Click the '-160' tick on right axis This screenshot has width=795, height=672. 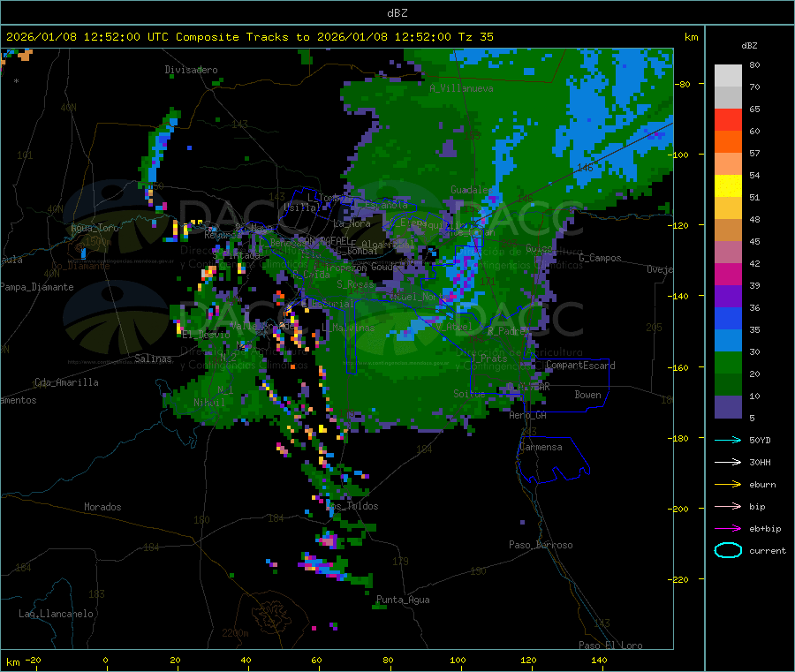[680, 367]
